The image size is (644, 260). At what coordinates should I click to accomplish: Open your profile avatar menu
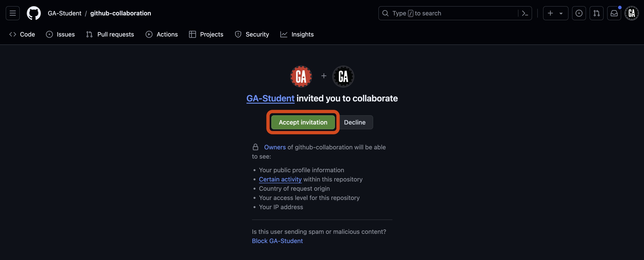click(x=631, y=13)
